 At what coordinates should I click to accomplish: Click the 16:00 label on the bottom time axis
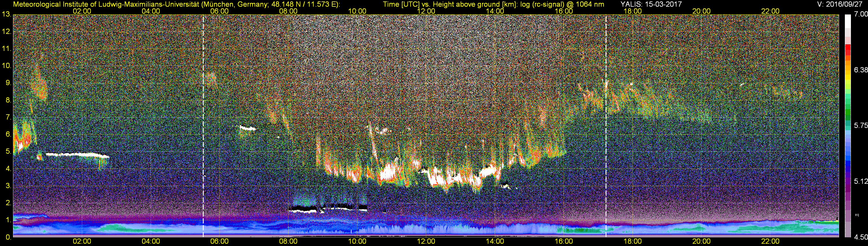(x=564, y=242)
